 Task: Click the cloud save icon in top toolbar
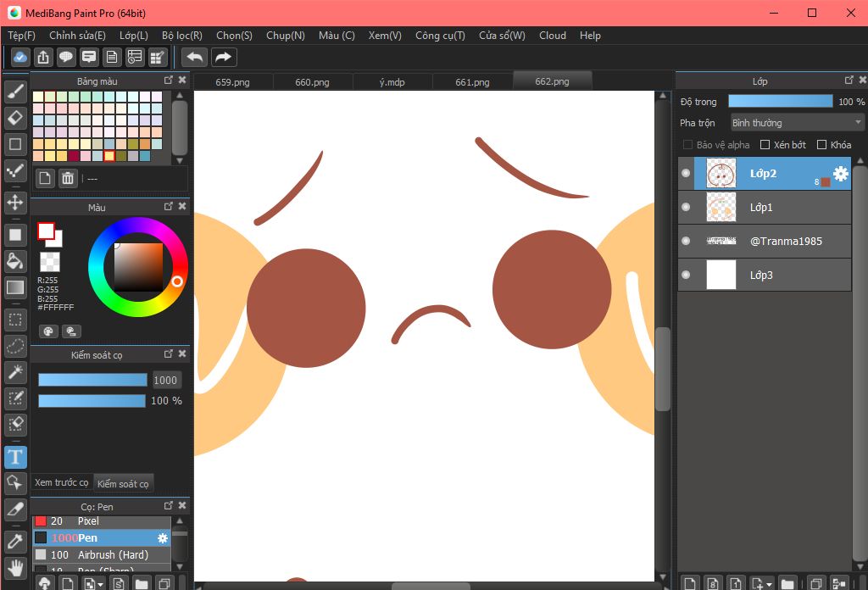pos(20,57)
